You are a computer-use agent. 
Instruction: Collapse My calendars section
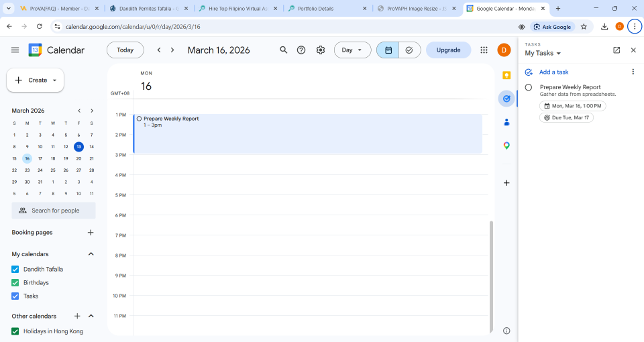pos(91,254)
